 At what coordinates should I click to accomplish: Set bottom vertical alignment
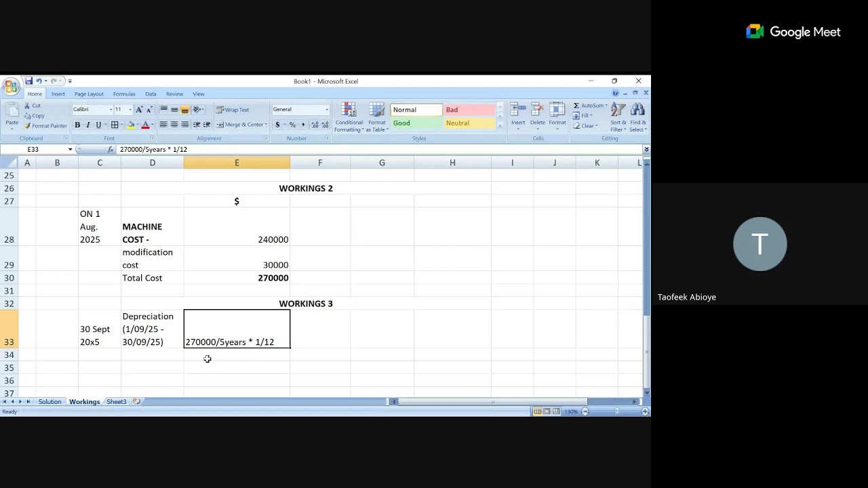(184, 109)
